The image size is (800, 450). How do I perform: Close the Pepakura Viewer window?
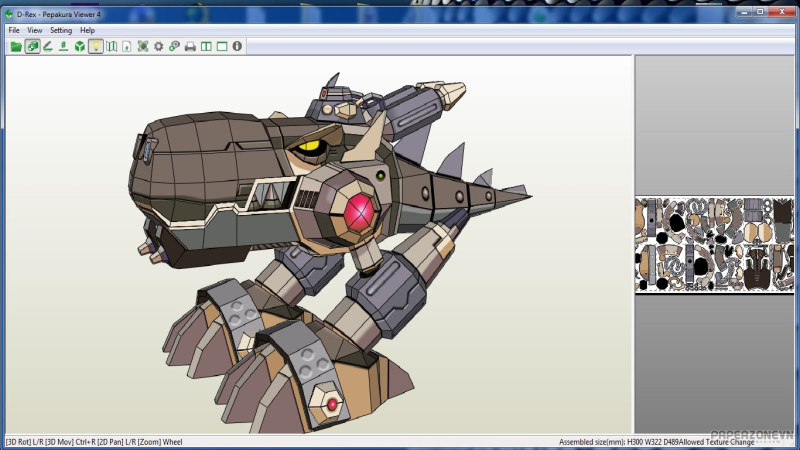(x=781, y=12)
